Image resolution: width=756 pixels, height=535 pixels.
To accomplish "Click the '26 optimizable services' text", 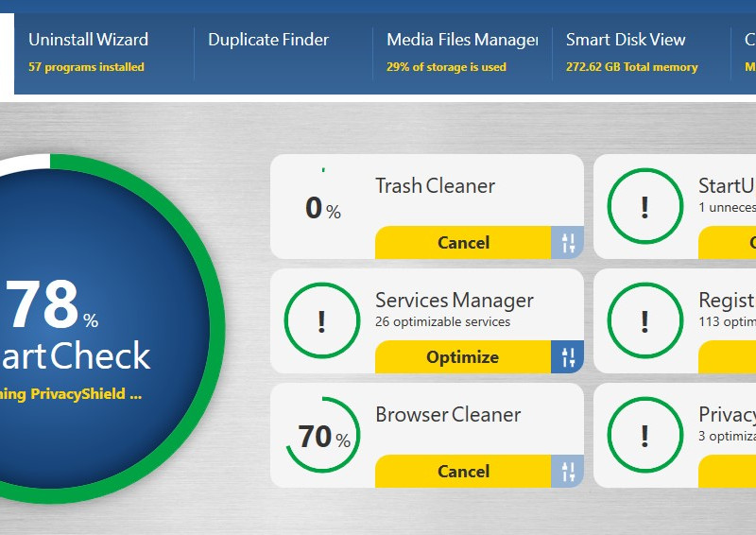I will [x=442, y=321].
